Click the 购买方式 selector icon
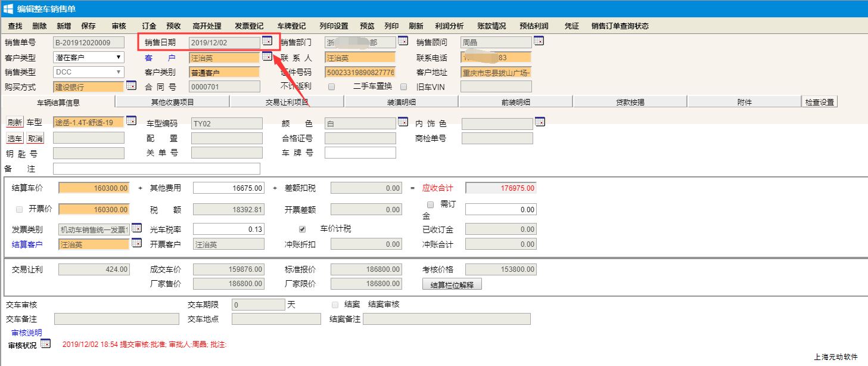The width and height of the screenshot is (868, 366). point(131,85)
